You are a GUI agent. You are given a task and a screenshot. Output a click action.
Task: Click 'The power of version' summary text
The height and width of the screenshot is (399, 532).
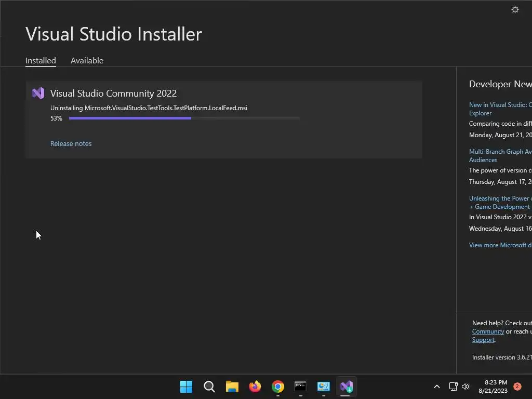(x=500, y=170)
